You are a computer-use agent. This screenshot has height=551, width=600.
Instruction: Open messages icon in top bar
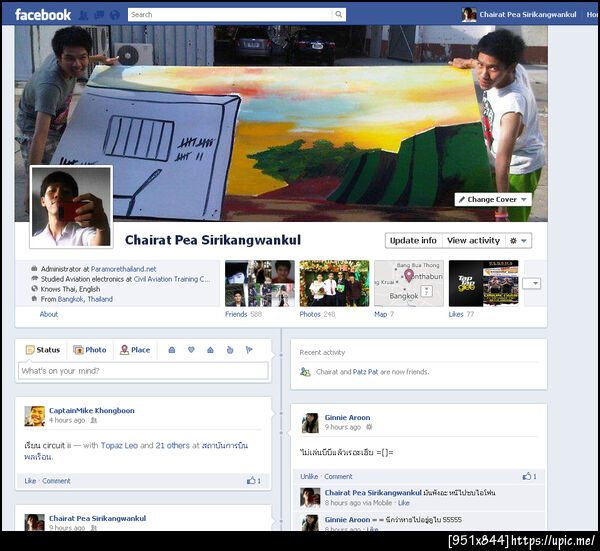[x=99, y=15]
